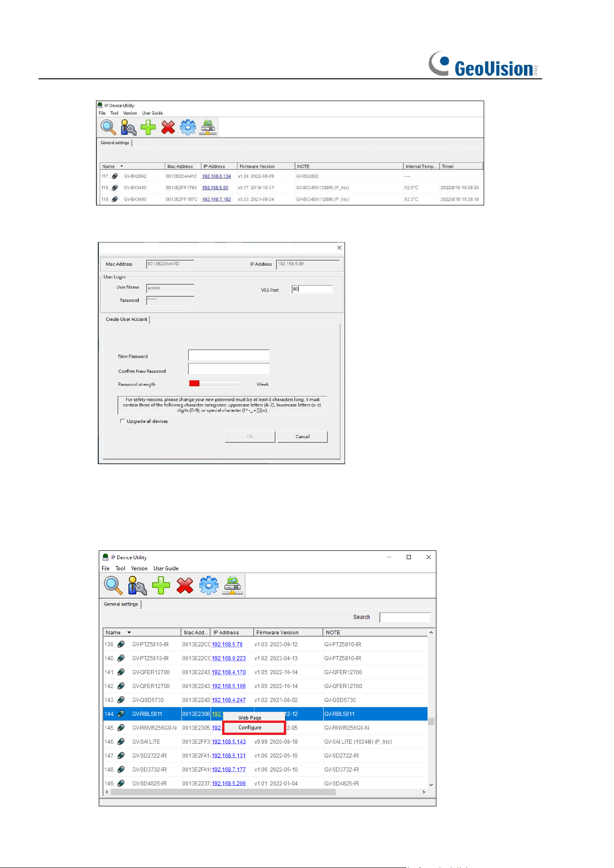
Task: Click the red X delete icon in lower window
Action: click(x=185, y=585)
